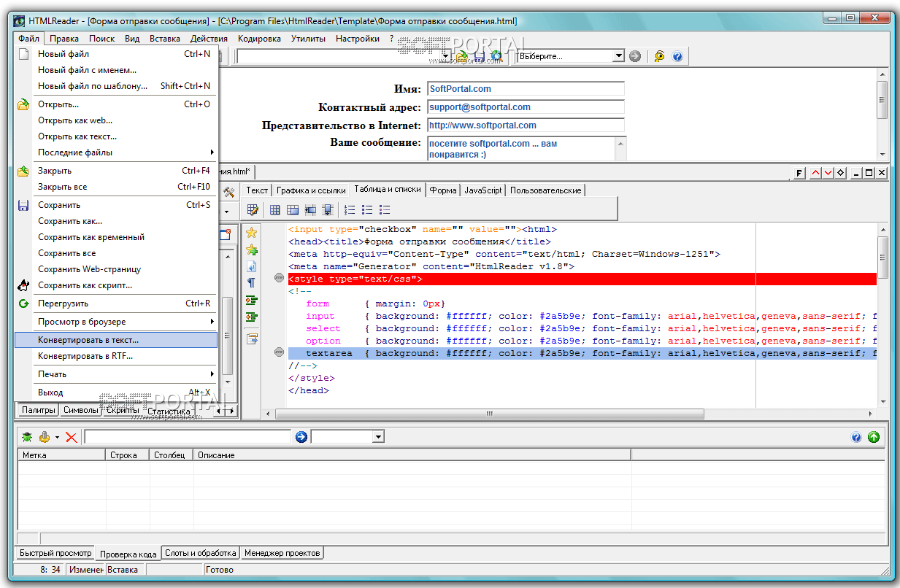Toggle the paragraph marks display icon

252,282
